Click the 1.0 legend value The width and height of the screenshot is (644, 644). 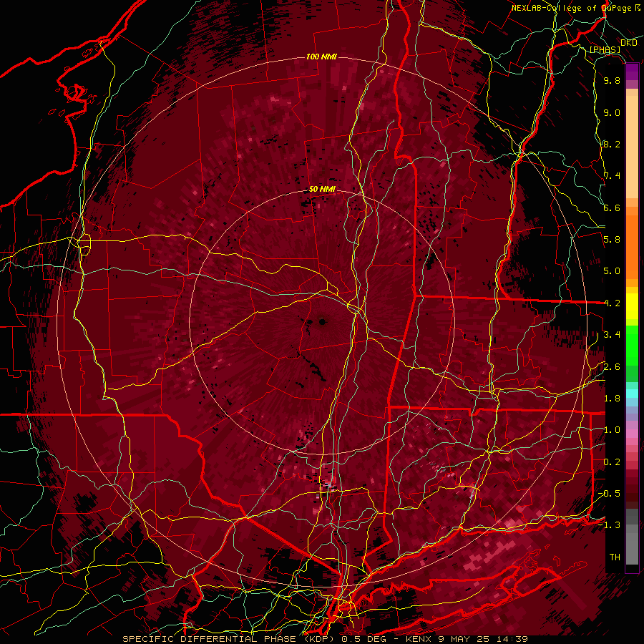click(x=612, y=430)
